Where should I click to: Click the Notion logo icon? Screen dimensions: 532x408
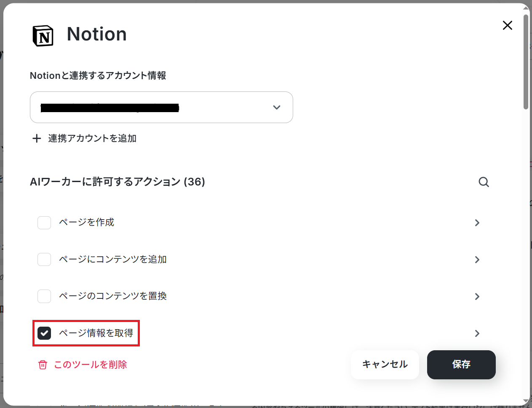pyautogui.click(x=43, y=35)
